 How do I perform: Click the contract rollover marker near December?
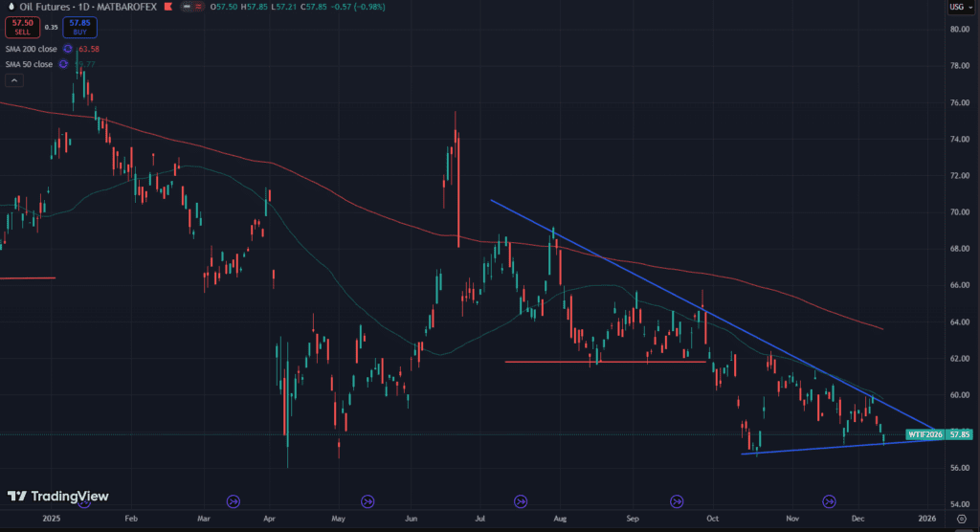tap(830, 500)
